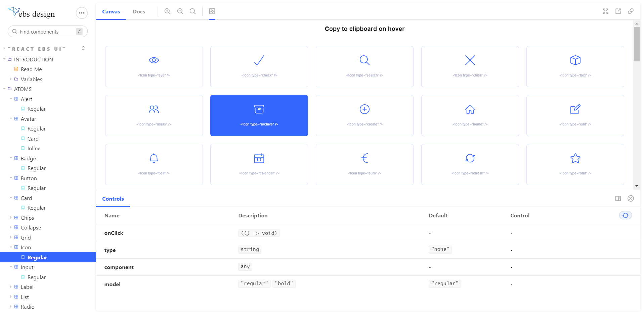Click the star icon card
This screenshot has width=644, height=312.
575,164
